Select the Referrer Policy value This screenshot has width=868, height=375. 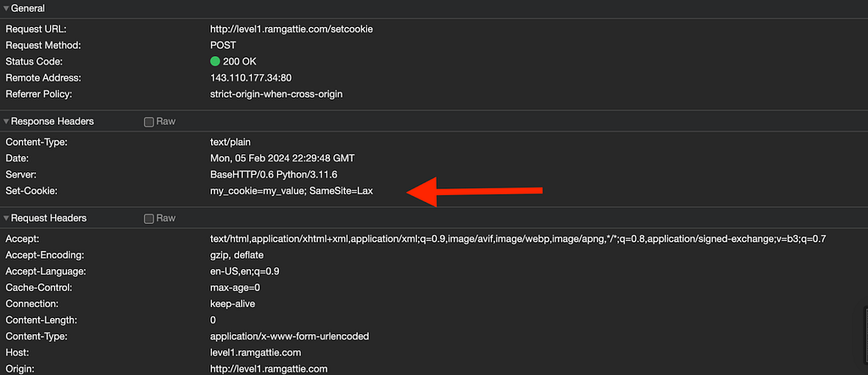[x=276, y=94]
